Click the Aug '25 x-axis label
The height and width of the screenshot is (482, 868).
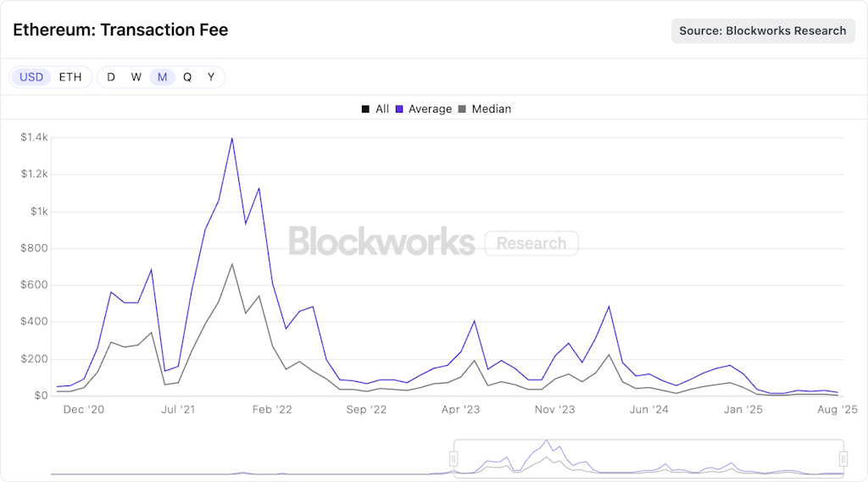coord(837,409)
